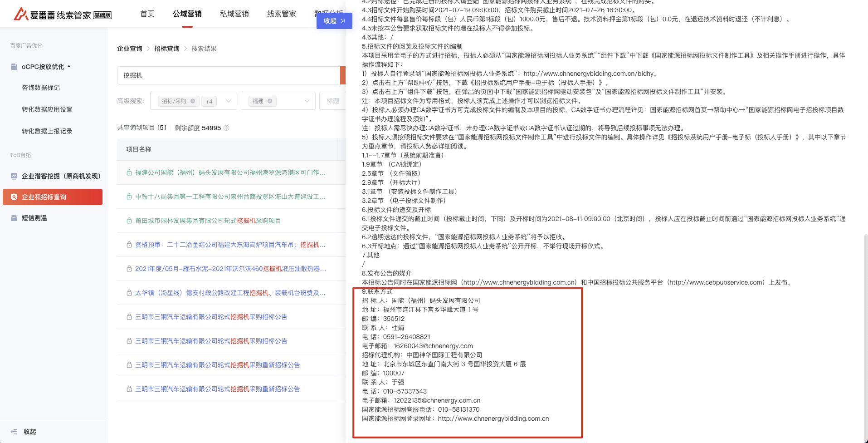Click the lock icon of 太华镇（汤星线） row
Screen dimensions: 868x443
(129, 293)
